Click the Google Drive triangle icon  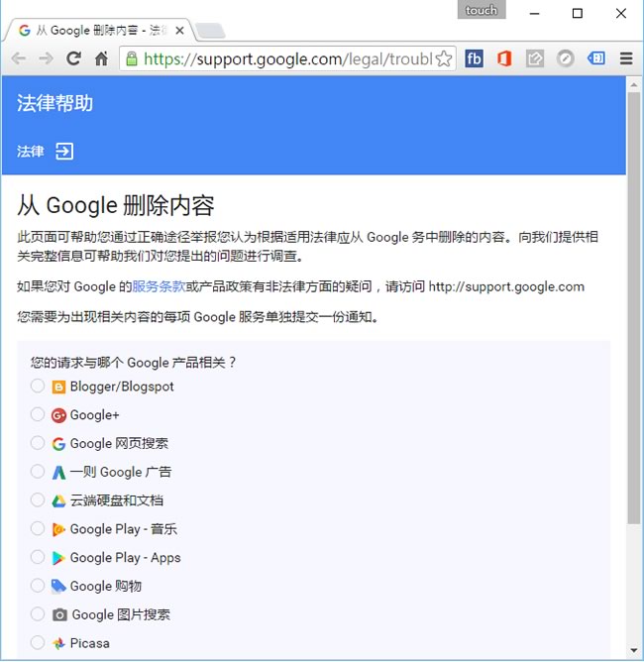pos(58,501)
